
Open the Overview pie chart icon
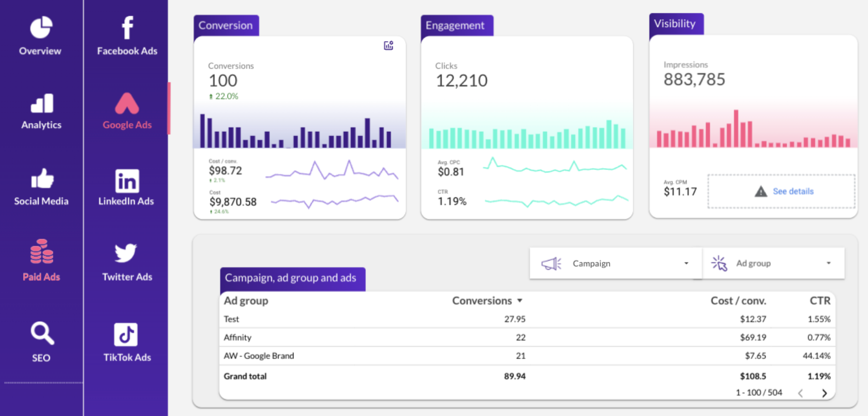[x=41, y=27]
